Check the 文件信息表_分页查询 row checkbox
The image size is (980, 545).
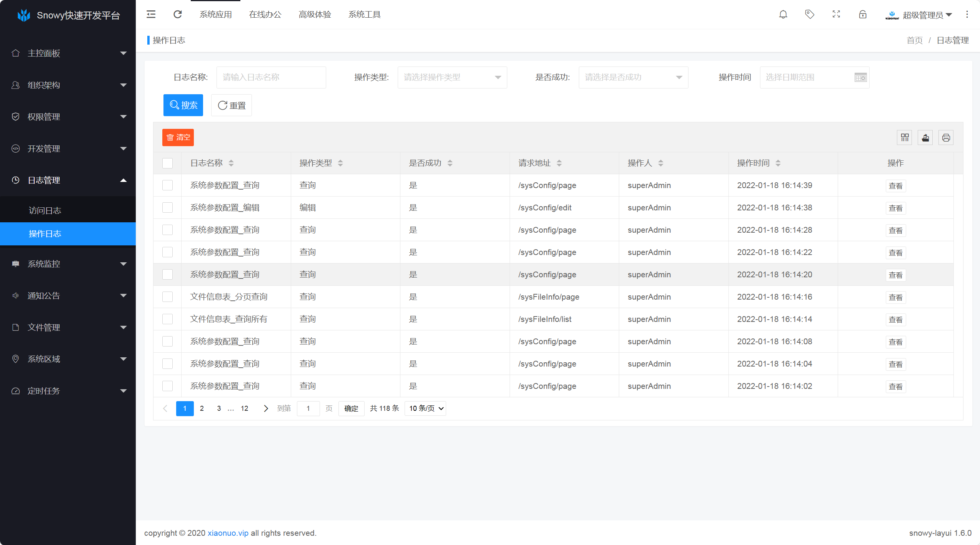click(167, 297)
